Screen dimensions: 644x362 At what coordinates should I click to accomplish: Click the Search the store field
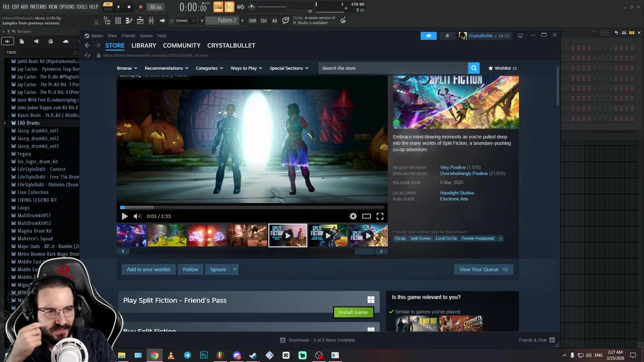(393, 68)
